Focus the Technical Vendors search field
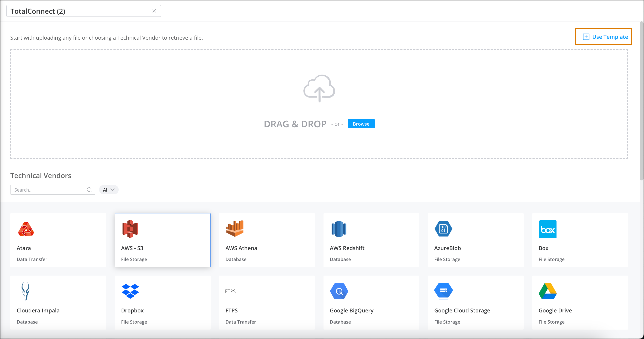This screenshot has height=339, width=644. tap(53, 190)
